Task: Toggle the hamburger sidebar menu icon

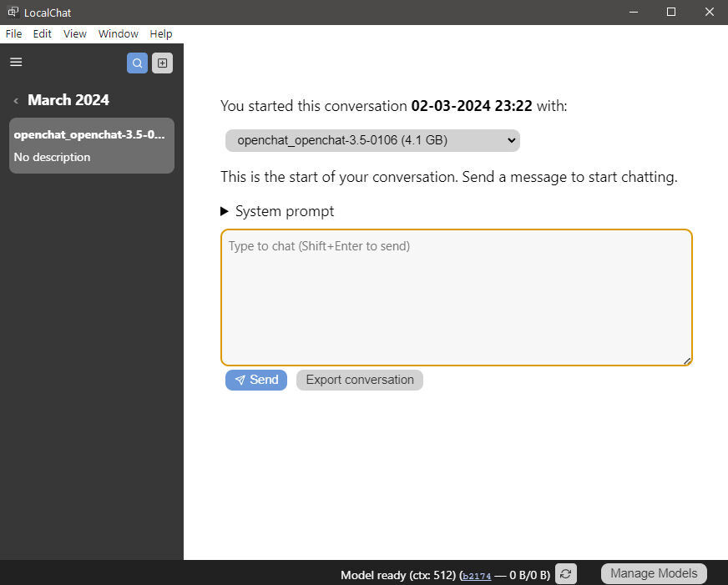Action: 16,62
